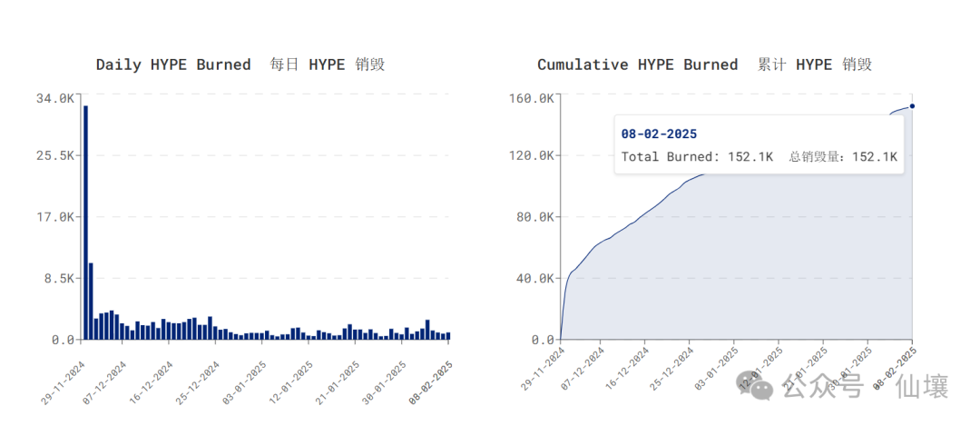Click the 34.0K y-axis label

54,98
